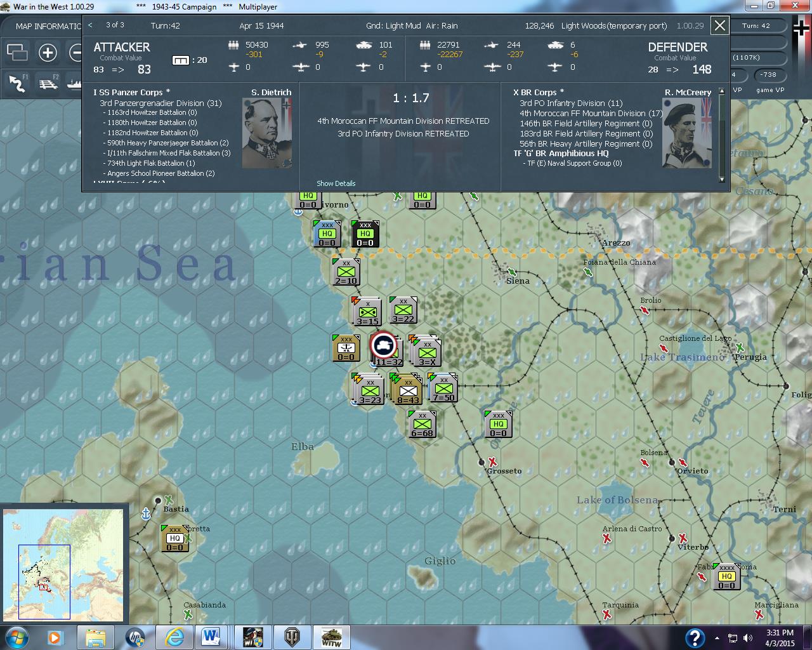The height and width of the screenshot is (650, 812).
Task: Click WITW taskbar icon
Action: (x=331, y=637)
